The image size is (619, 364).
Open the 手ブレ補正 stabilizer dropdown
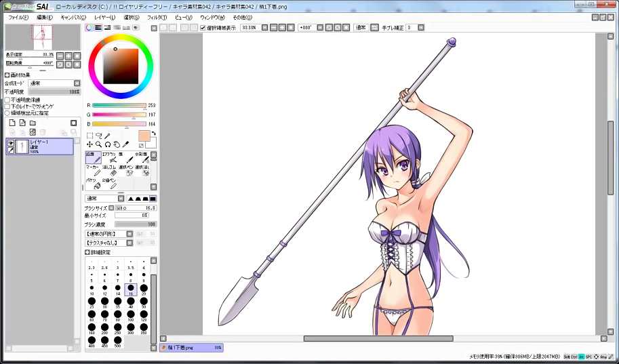(x=414, y=28)
